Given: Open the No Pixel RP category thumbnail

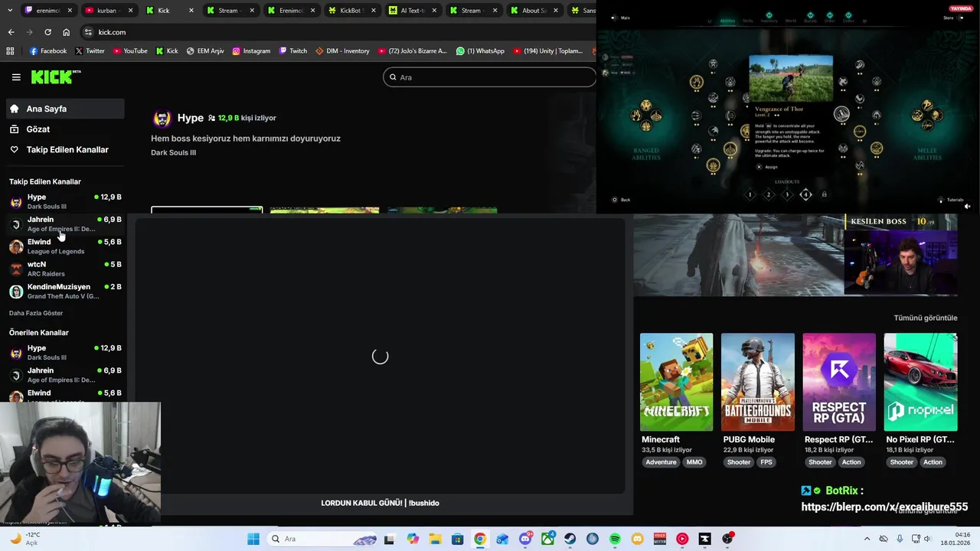Looking at the screenshot, I should (920, 382).
